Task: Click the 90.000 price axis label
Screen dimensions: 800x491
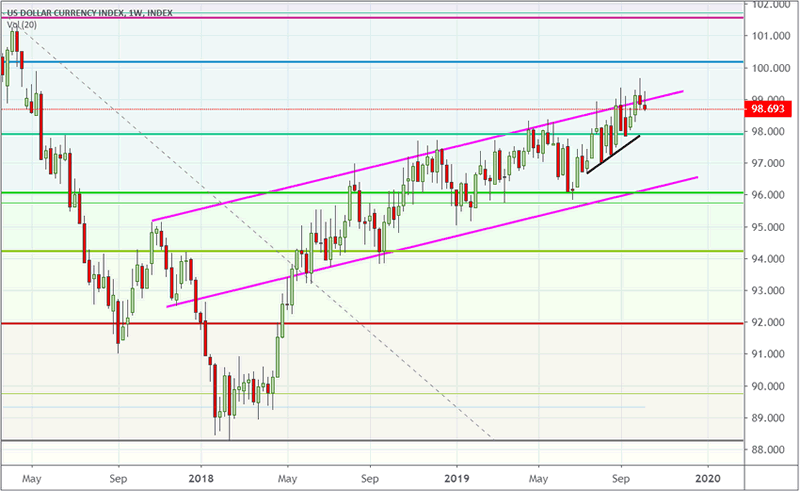Action: (x=768, y=386)
